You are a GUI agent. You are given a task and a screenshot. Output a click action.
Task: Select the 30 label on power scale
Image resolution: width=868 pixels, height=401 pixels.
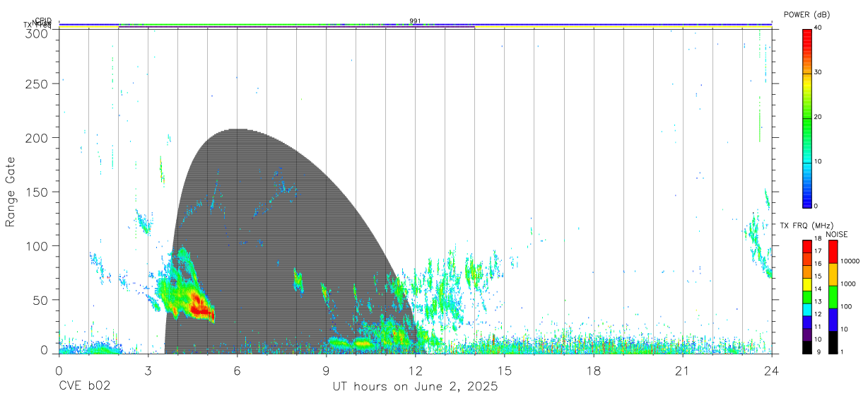[x=819, y=73]
